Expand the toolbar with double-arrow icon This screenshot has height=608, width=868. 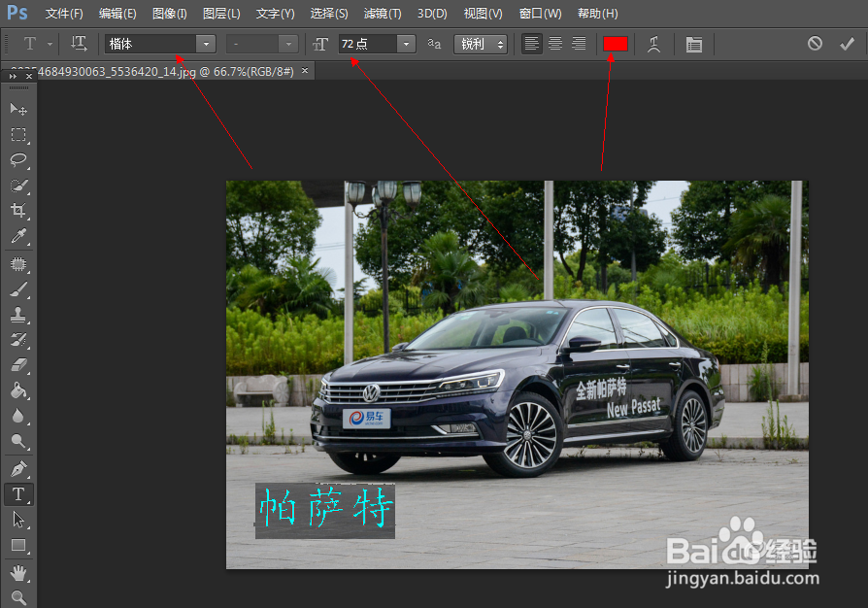click(x=13, y=77)
